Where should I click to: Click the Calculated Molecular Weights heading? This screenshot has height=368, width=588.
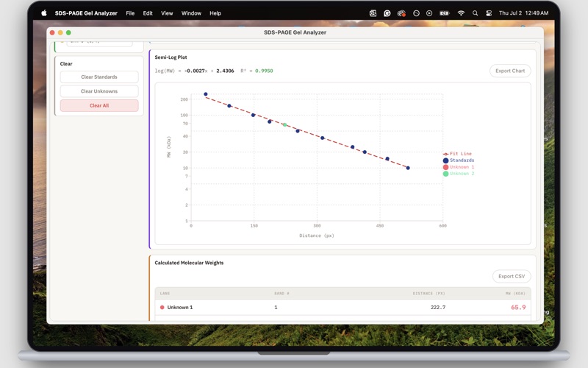pyautogui.click(x=189, y=263)
